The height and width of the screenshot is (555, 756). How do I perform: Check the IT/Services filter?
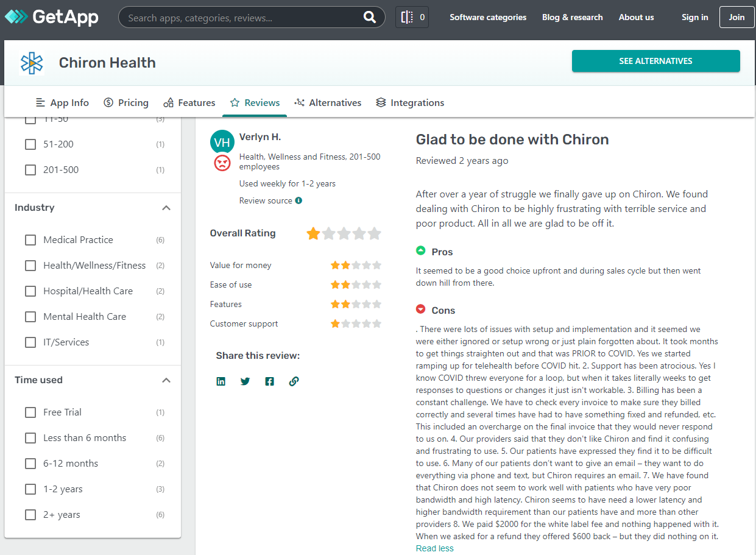[30, 342]
